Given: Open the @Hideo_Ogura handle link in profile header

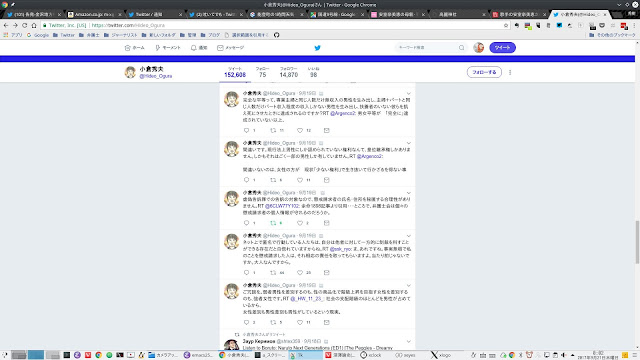Looking at the screenshot, I should click(x=156, y=76).
